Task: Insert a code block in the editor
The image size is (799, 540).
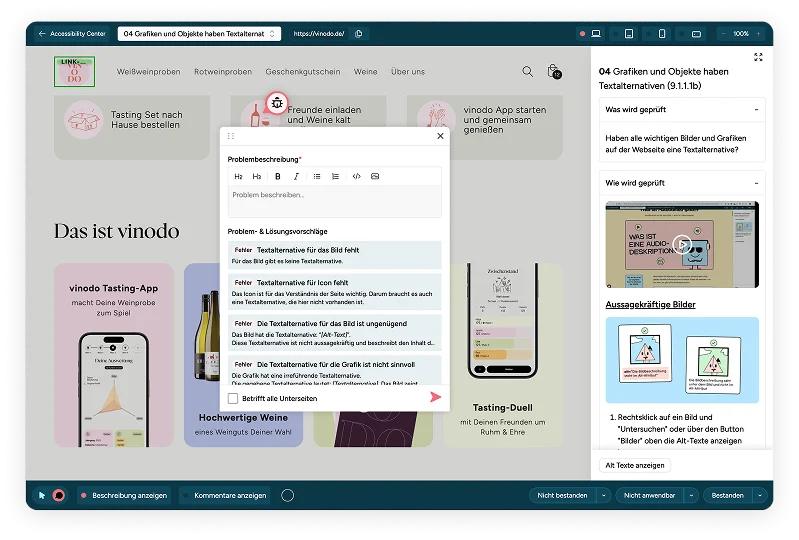Action: (x=357, y=176)
